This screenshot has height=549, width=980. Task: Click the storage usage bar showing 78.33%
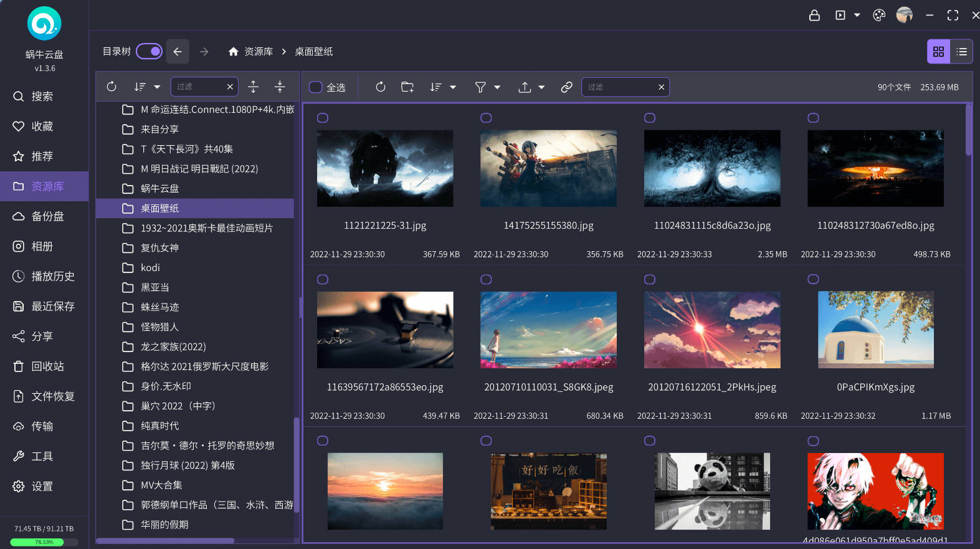coord(44,542)
